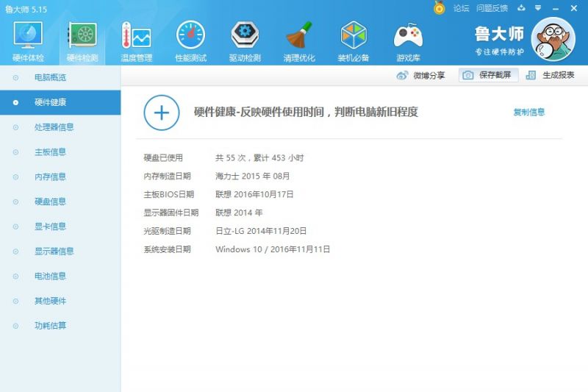
Task: Click the gold medal icon in title bar
Action: [x=439, y=8]
